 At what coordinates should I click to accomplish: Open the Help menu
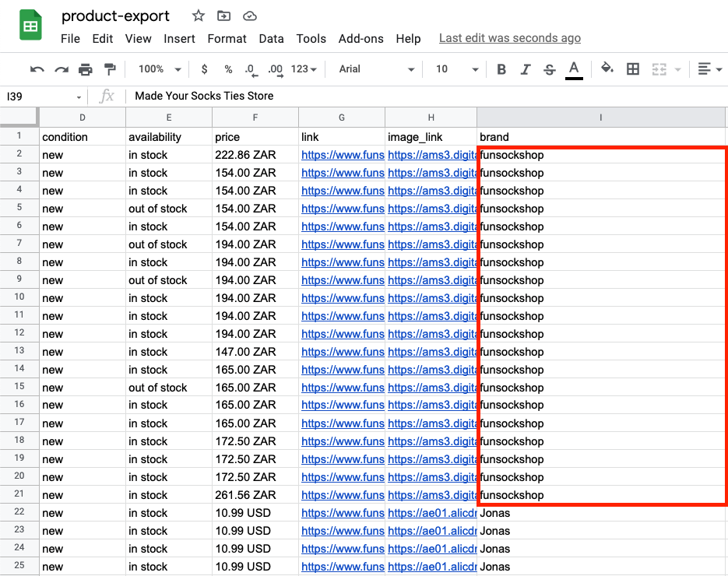pos(408,38)
